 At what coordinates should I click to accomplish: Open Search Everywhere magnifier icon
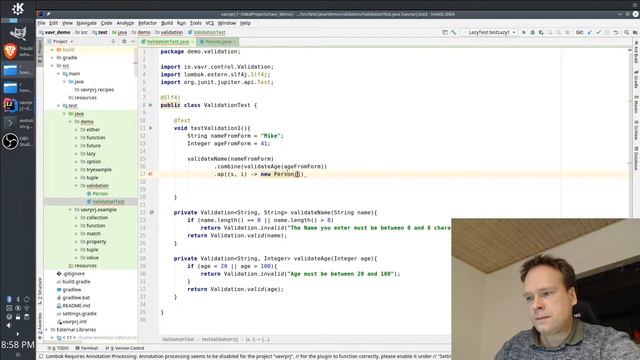click(x=626, y=32)
